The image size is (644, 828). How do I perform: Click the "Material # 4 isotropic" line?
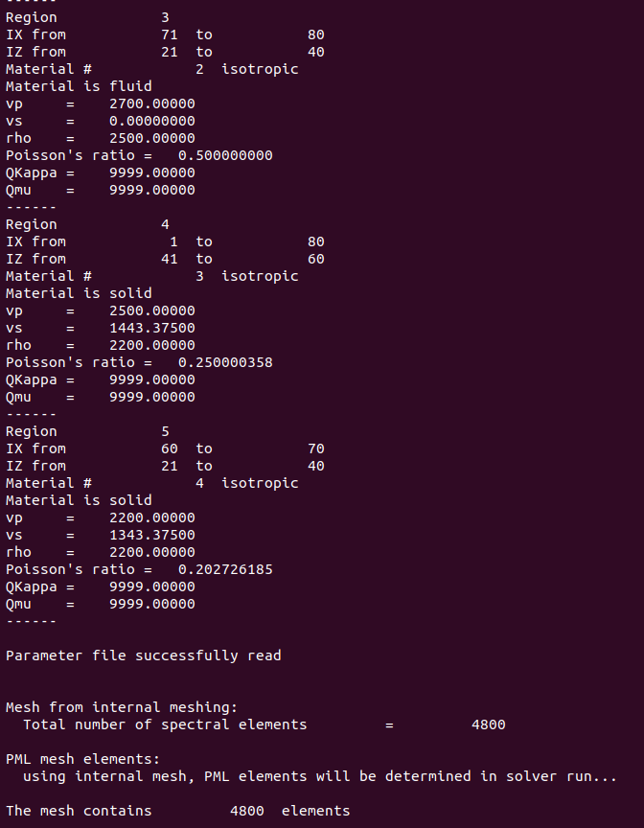coord(151,483)
